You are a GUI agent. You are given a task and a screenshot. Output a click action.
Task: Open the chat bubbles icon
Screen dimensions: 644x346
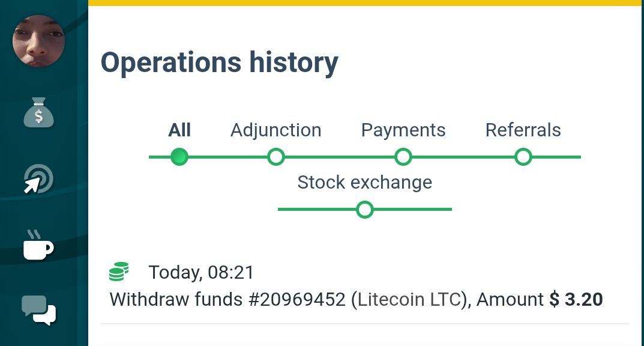(38, 311)
